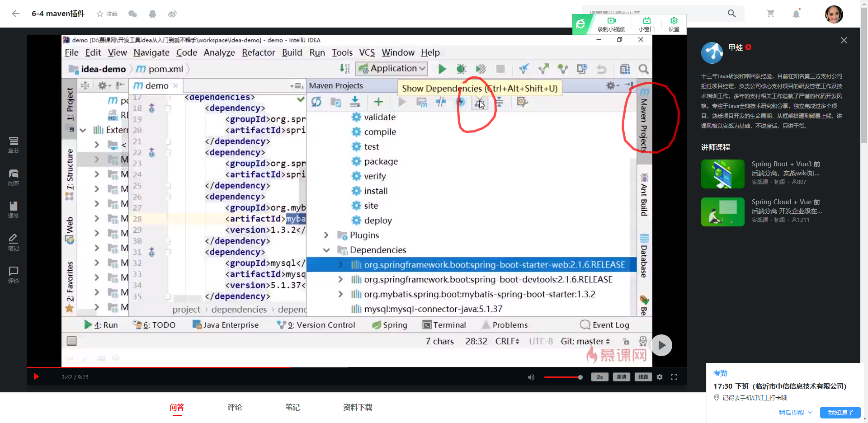Open notifications bell in page header

(x=796, y=14)
